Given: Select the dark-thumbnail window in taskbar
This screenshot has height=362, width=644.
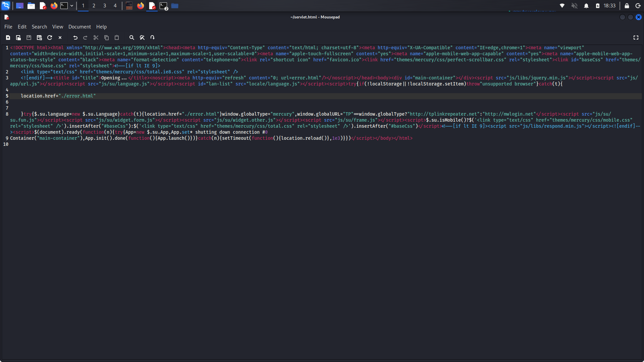Looking at the screenshot, I should (129, 6).
